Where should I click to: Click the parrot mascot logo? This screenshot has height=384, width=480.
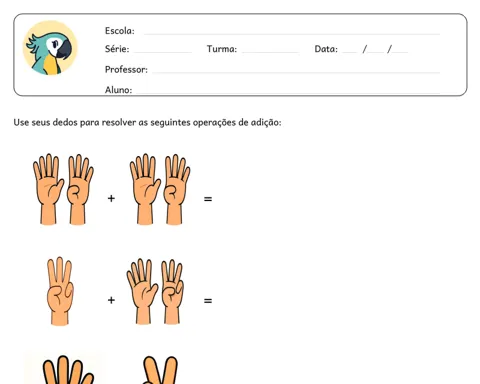point(50,48)
